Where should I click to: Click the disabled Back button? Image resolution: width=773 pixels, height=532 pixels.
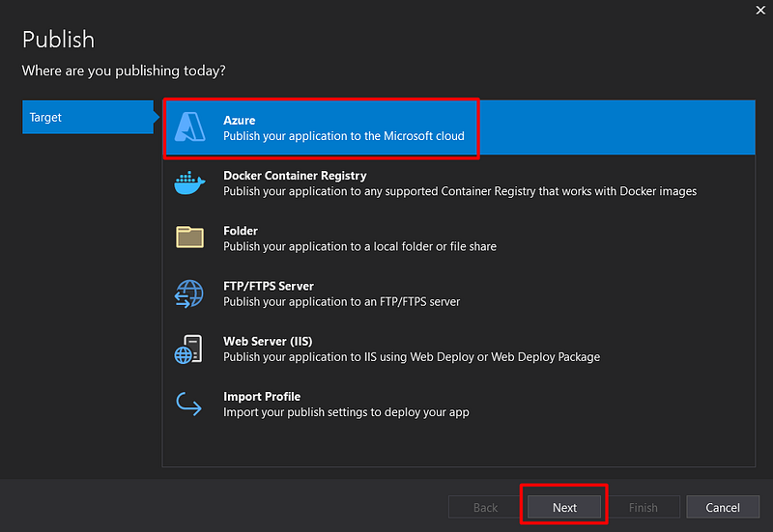(486, 507)
